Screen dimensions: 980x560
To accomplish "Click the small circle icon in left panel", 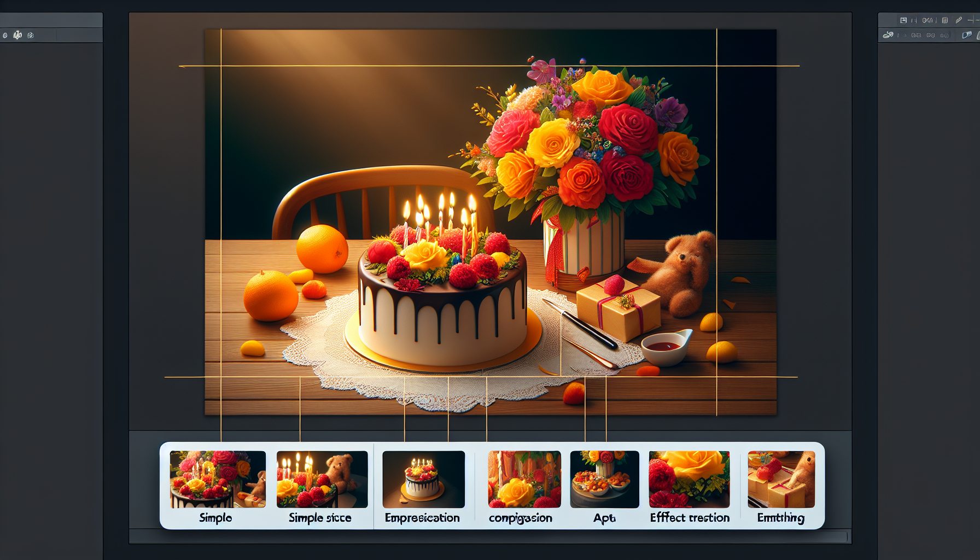I will point(5,36).
